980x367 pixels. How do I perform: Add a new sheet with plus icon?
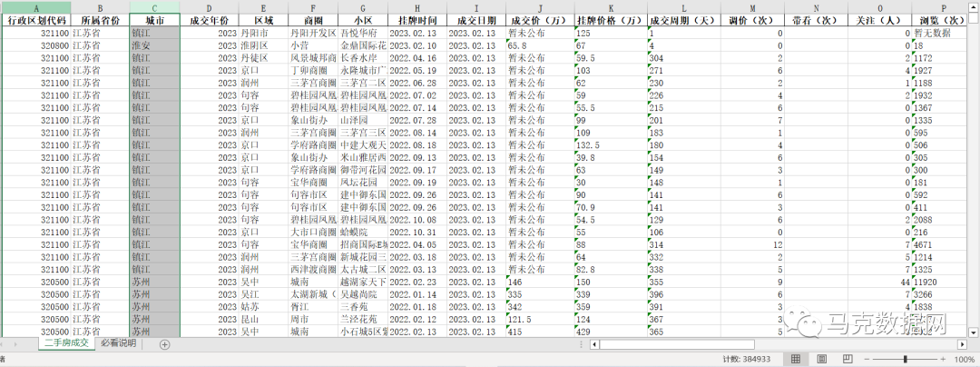[x=164, y=344]
